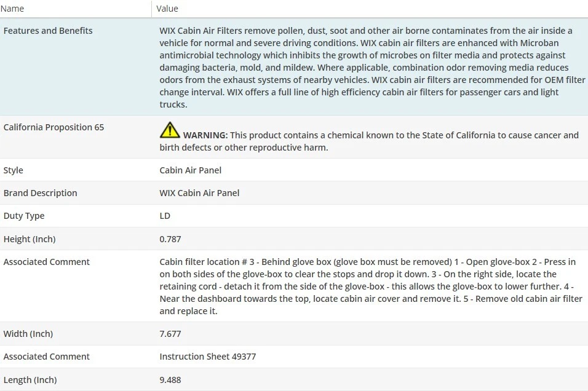Screen dimensions: 588x391
Task: Click the Width (Inch) row label
Action: point(28,334)
